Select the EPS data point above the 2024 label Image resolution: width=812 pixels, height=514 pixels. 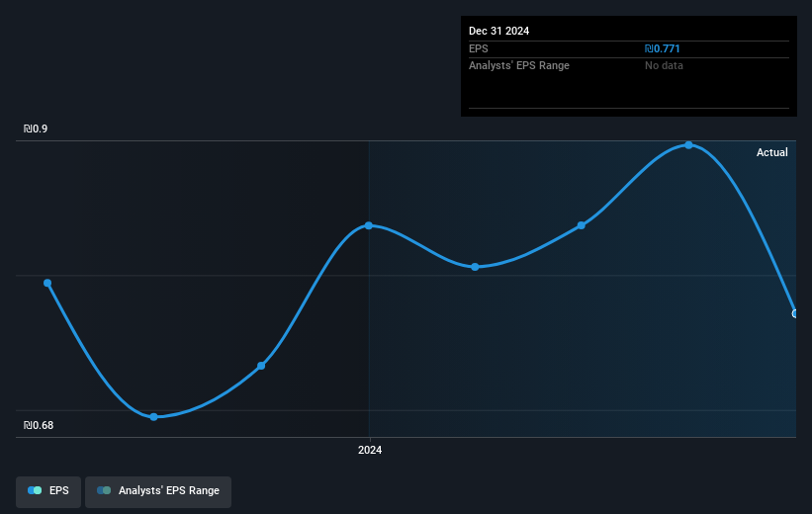click(369, 225)
